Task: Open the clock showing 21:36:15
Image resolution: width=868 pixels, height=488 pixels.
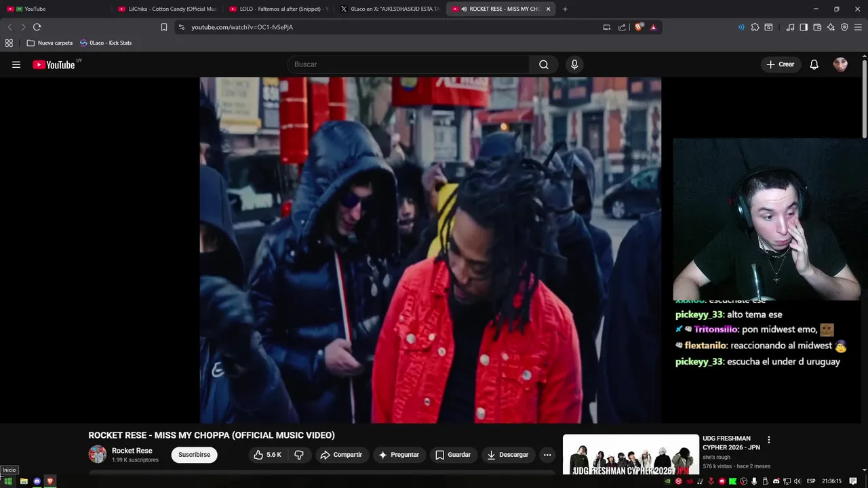Action: click(x=831, y=481)
